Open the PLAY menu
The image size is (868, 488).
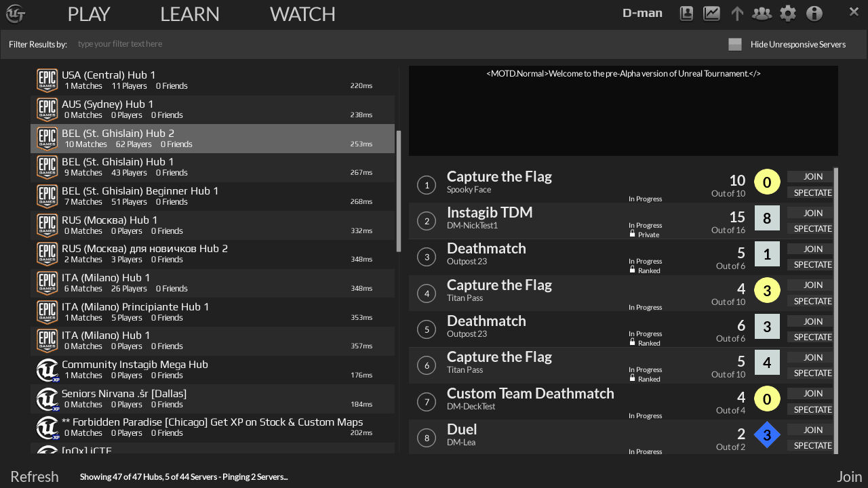click(x=89, y=14)
